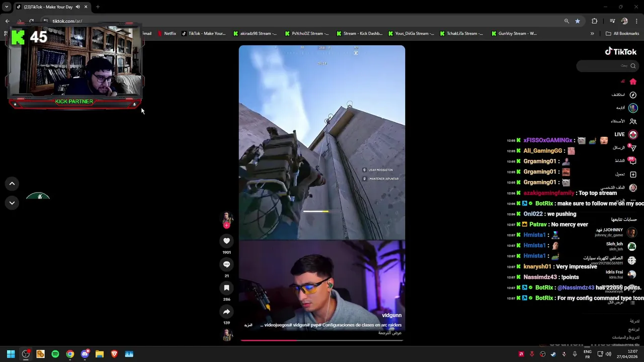The height and width of the screenshot is (362, 644).
Task: Open Chrome zoom magnifier in address bar
Action: 567,21
